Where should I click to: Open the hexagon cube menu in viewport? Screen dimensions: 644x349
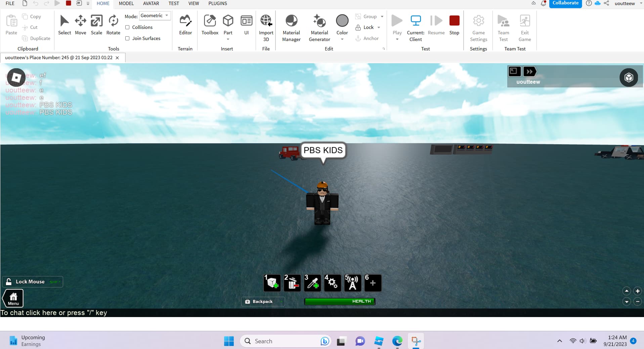pyautogui.click(x=629, y=78)
